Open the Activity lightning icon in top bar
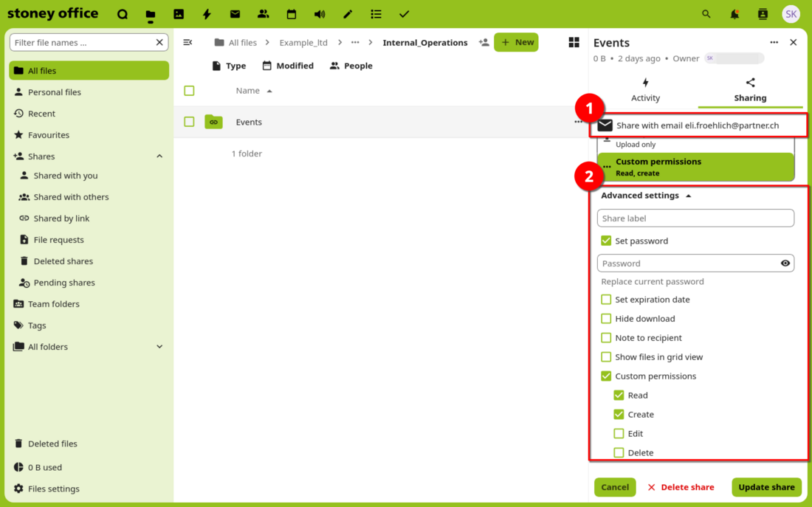812x507 pixels. (207, 14)
